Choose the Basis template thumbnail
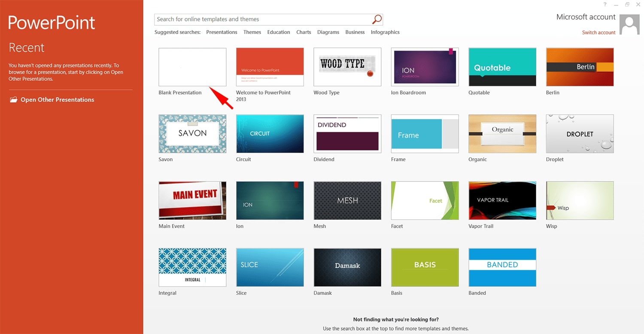The image size is (644, 334). [425, 267]
